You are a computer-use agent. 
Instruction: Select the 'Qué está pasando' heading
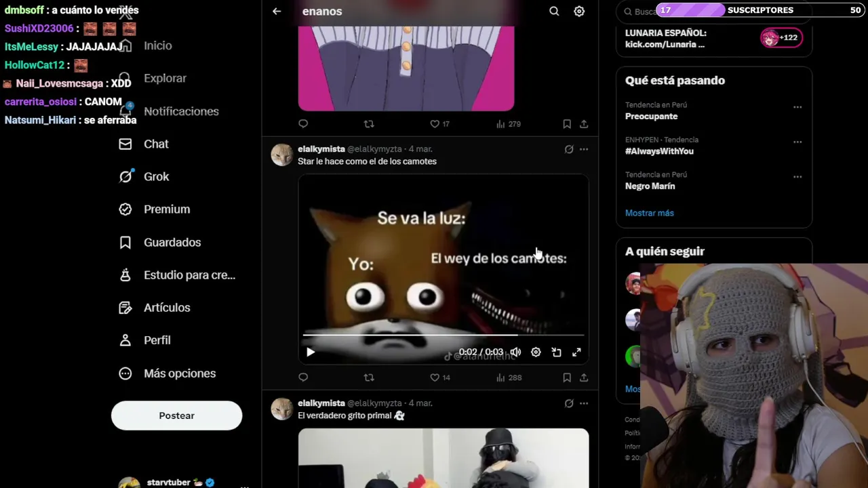(675, 81)
